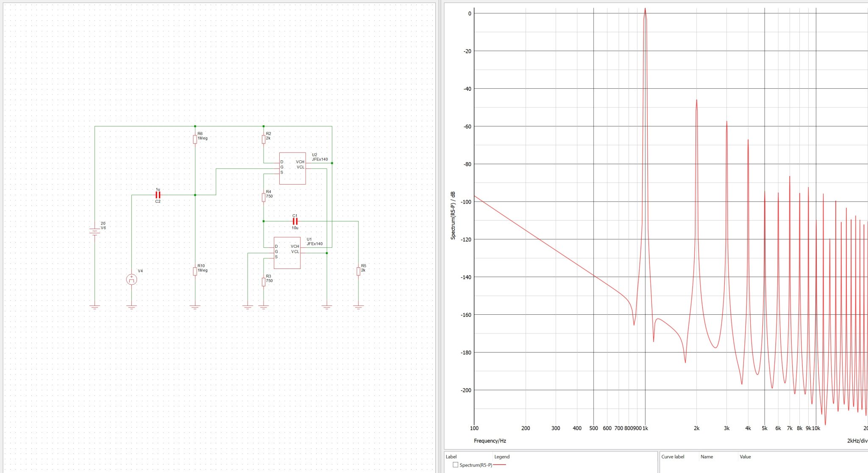Select the R4 750 resistor symbol
868x473 pixels.
[x=264, y=197]
